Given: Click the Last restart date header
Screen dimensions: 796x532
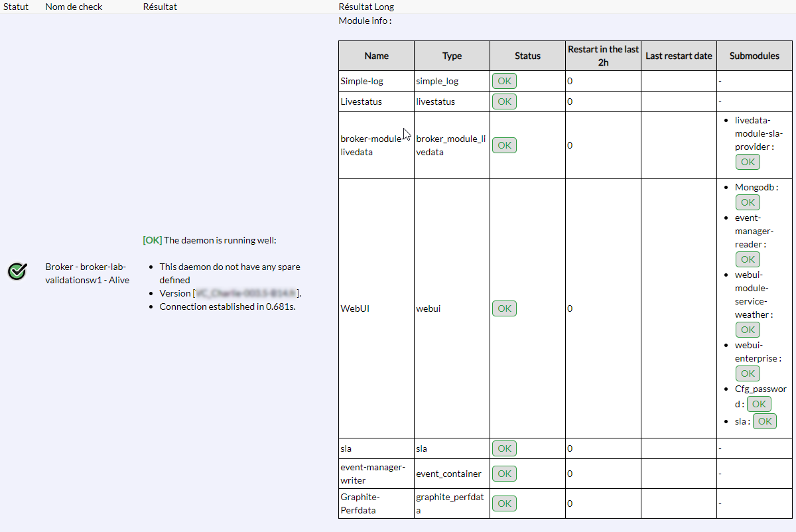Looking at the screenshot, I should pyautogui.click(x=679, y=56).
